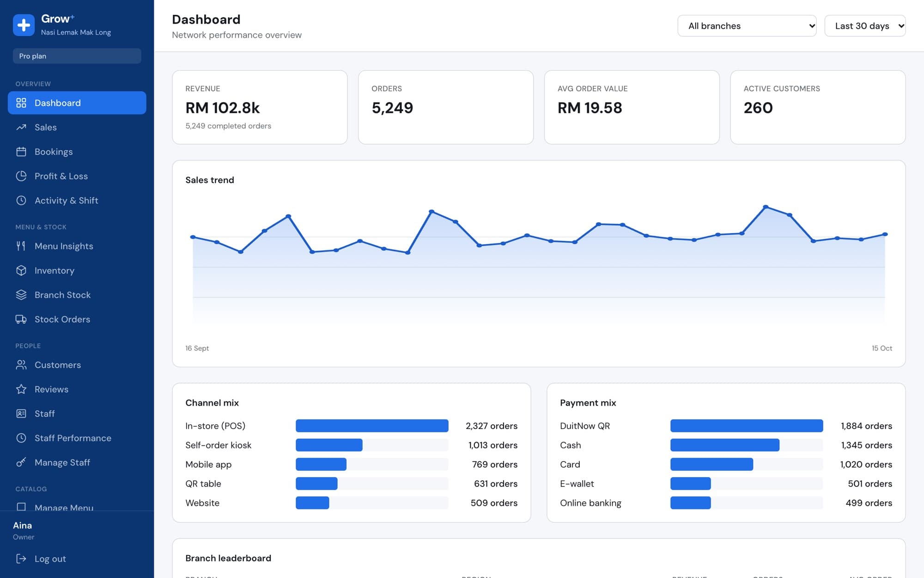The height and width of the screenshot is (578, 924).
Task: Click the Manage Staff key icon
Action: tap(21, 462)
